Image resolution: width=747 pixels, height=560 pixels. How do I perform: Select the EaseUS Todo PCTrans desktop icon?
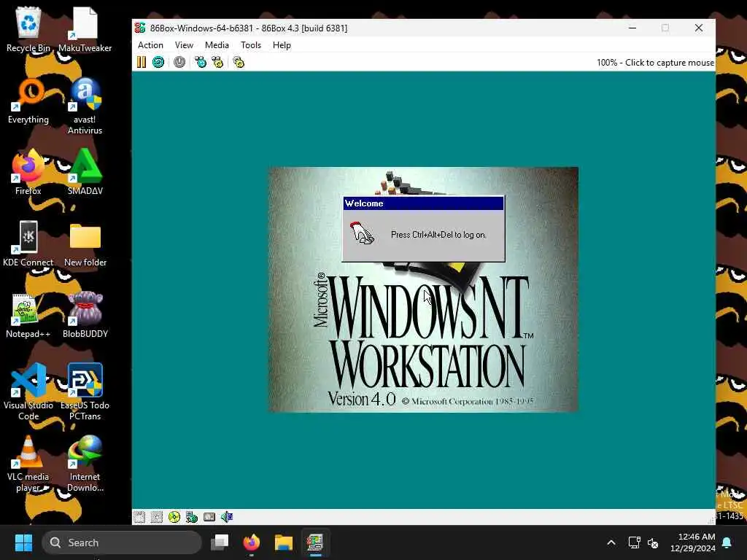(x=85, y=392)
